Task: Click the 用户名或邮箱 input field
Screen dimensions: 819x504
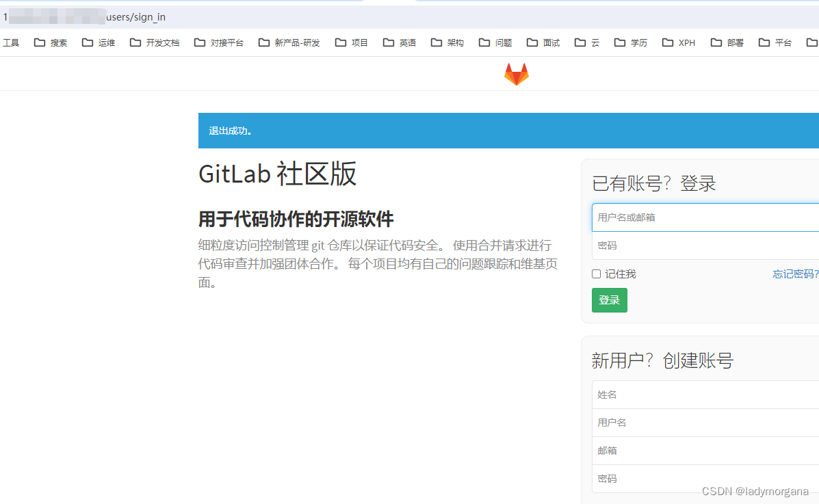Action: 705,217
